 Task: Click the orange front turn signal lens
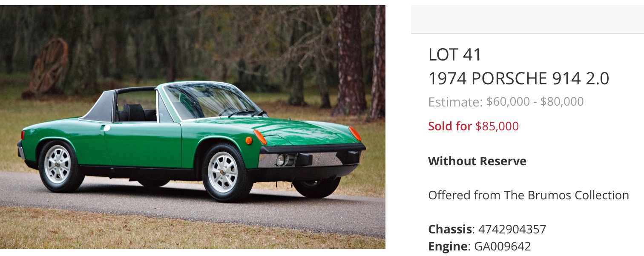(x=260, y=137)
